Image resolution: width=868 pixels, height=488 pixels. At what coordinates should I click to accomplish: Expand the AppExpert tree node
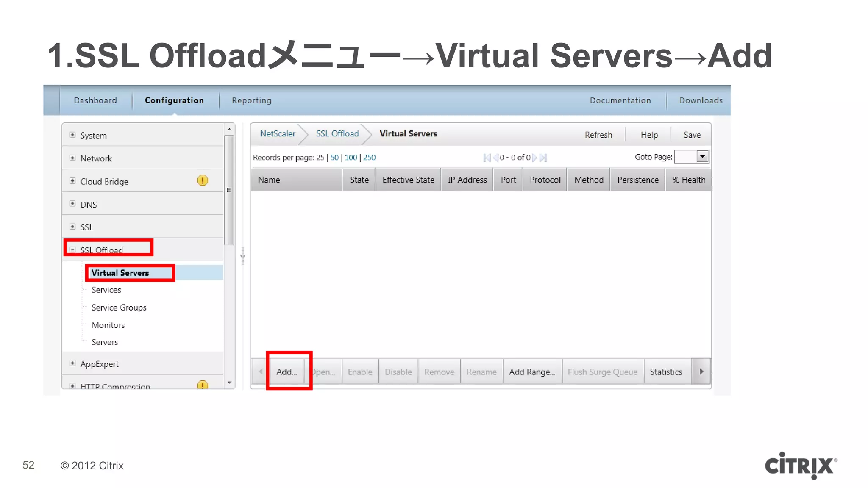coord(72,363)
